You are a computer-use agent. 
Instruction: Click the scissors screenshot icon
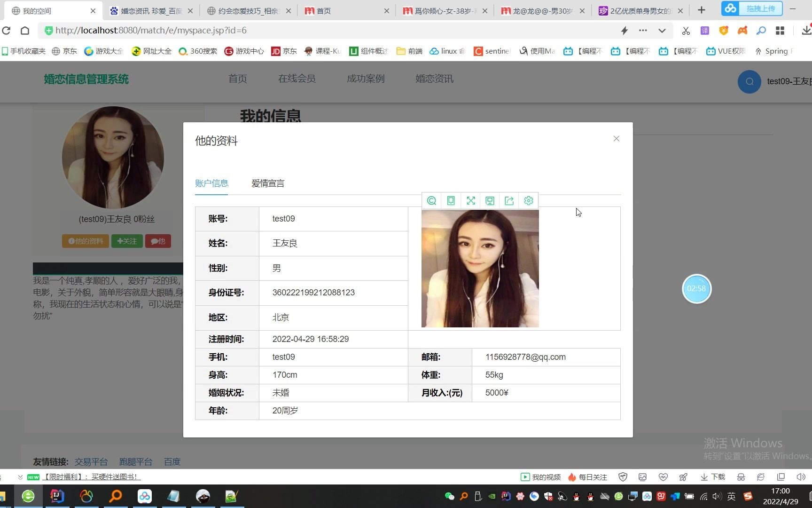686,31
